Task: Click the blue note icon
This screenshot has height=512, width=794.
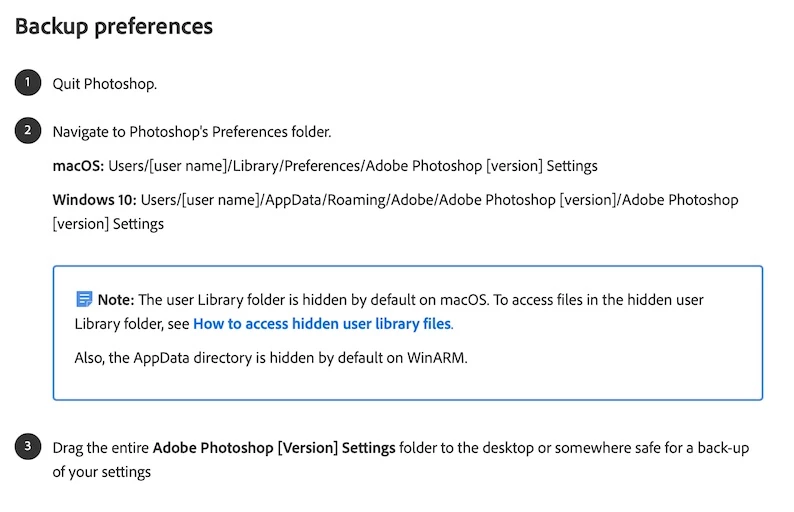Action: click(x=84, y=299)
